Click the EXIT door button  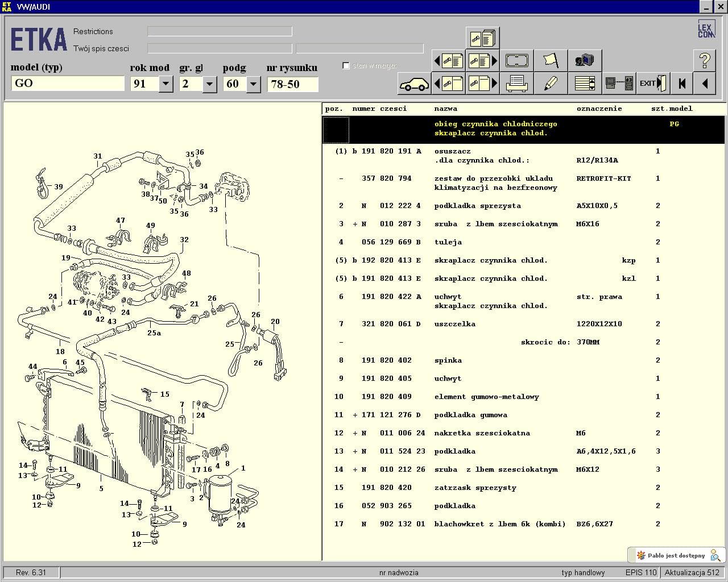pyautogui.click(x=653, y=84)
